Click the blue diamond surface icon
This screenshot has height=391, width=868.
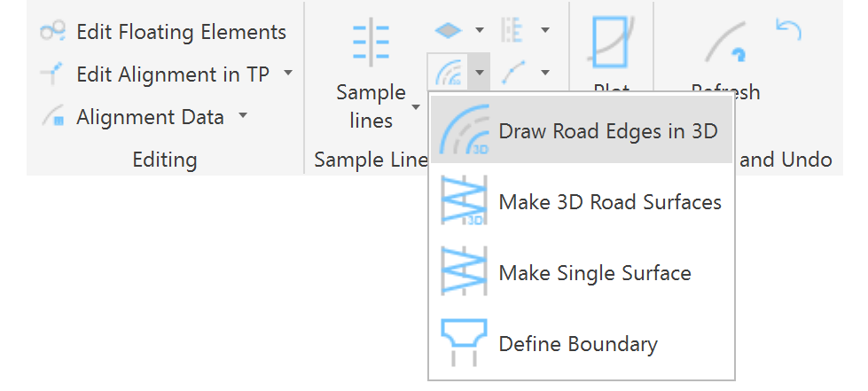click(448, 29)
